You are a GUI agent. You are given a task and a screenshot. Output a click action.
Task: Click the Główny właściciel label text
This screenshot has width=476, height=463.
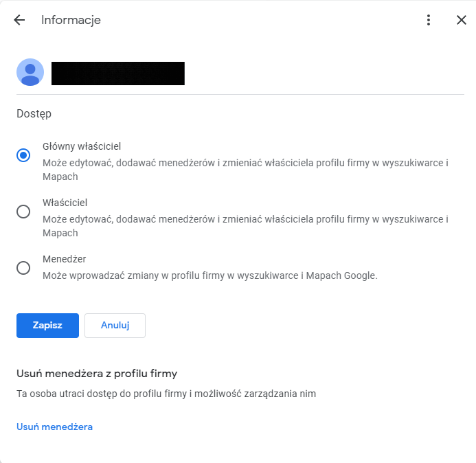coord(82,146)
